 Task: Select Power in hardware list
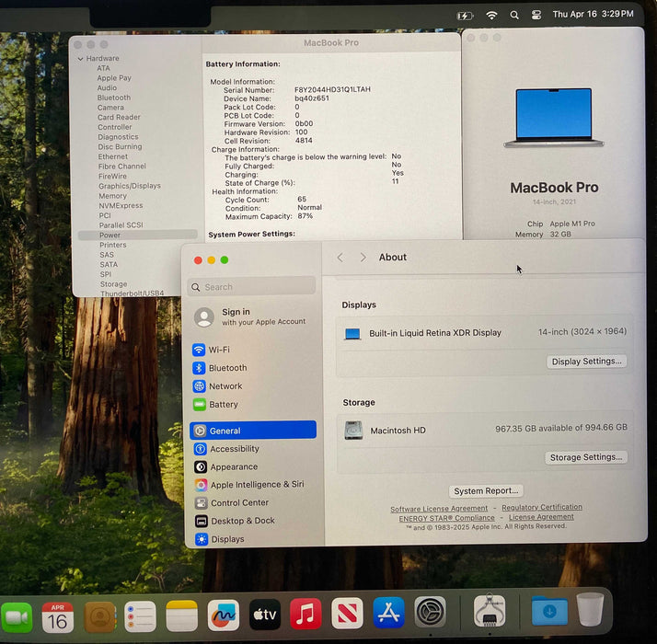coord(137,235)
